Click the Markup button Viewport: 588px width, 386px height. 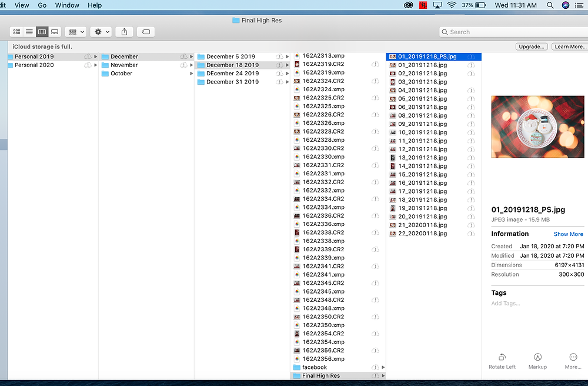pos(537,361)
